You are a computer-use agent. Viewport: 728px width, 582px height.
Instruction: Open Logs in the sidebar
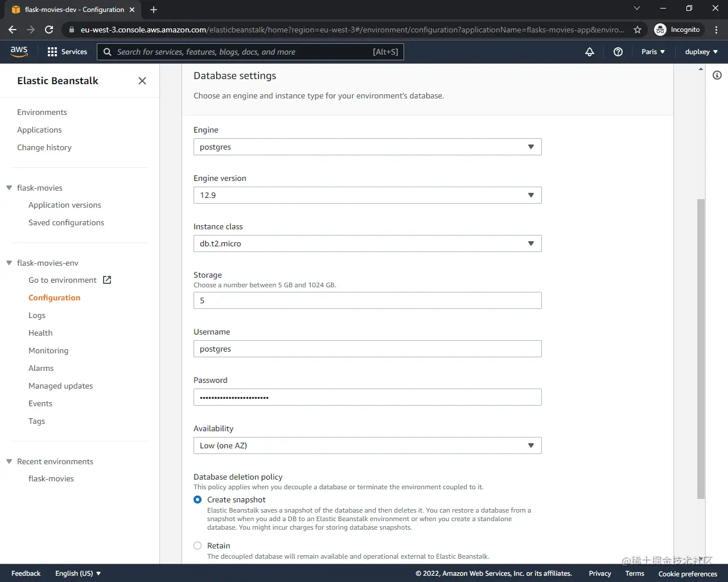pyautogui.click(x=37, y=315)
